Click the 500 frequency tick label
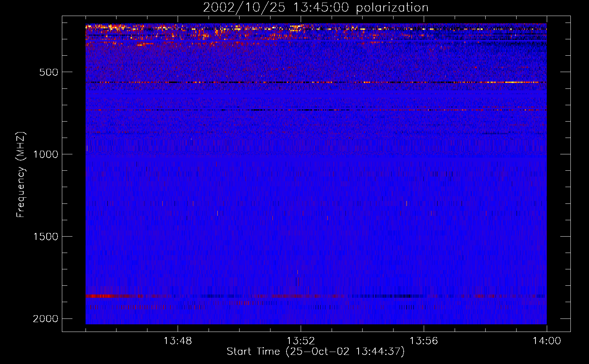The width and height of the screenshot is (589, 364). coord(49,72)
